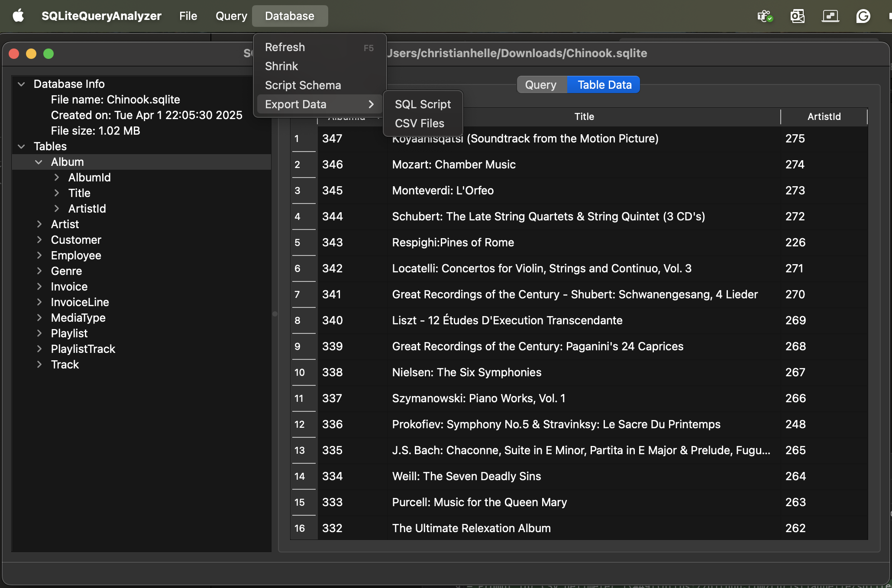Choose Refresh from the Database menu
Image resolution: width=892 pixels, height=588 pixels.
[x=320, y=47]
